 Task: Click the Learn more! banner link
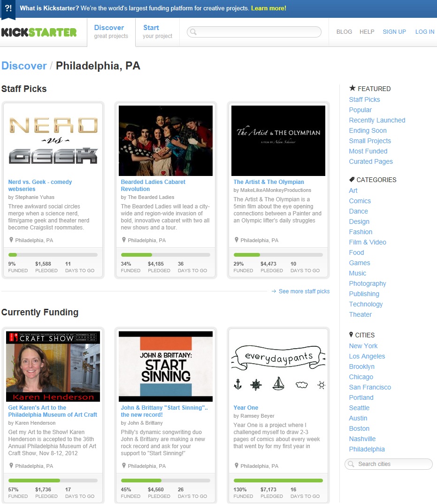268,8
